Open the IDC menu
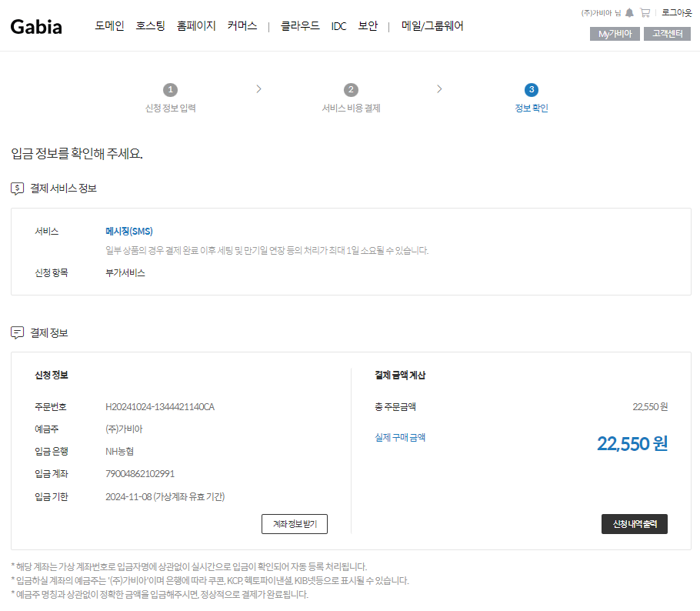This screenshot has width=700, height=611. (x=338, y=26)
